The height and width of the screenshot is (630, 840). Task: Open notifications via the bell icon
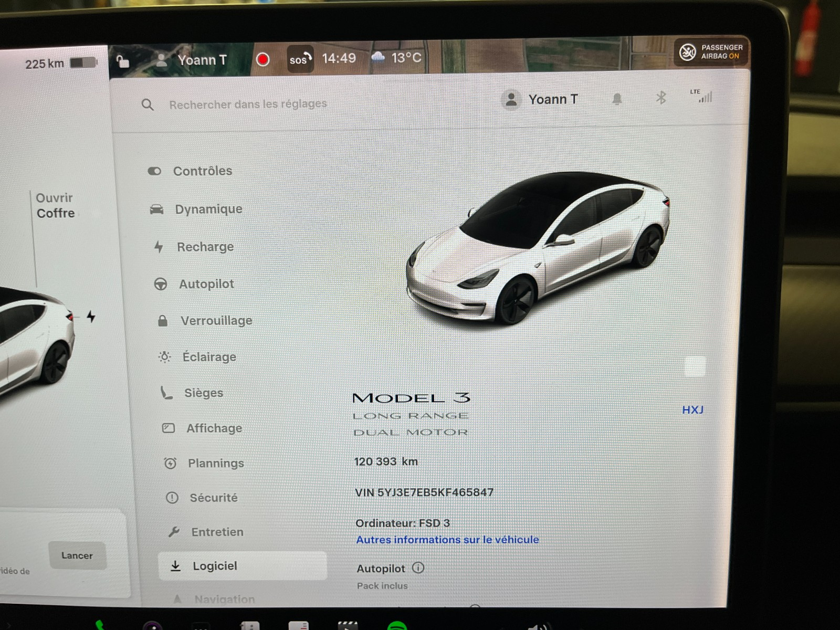(x=617, y=99)
